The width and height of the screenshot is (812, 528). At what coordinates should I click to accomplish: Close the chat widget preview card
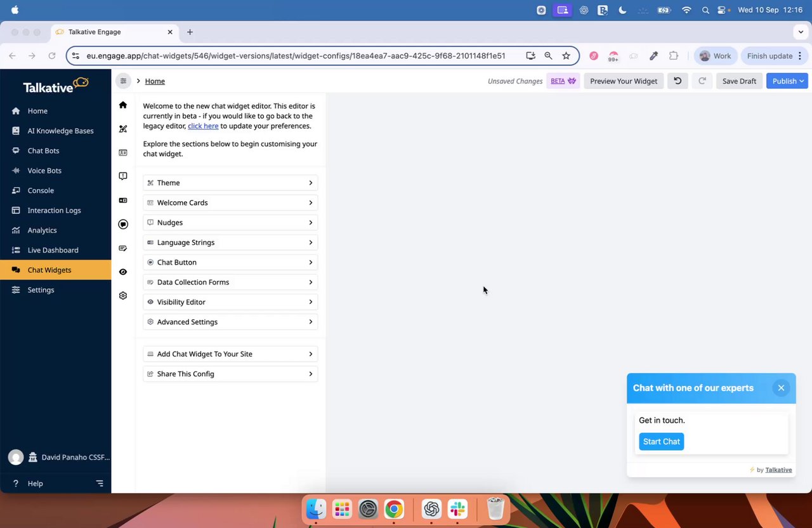(781, 388)
